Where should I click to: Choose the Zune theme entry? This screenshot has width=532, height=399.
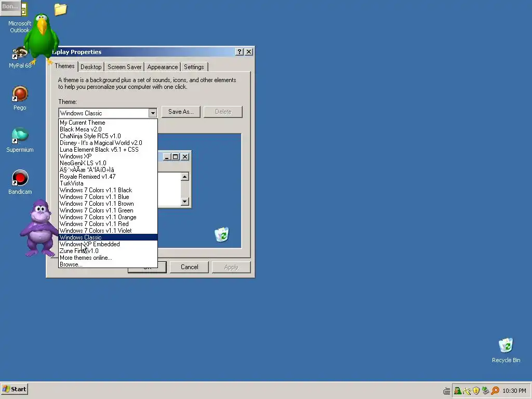point(108,251)
